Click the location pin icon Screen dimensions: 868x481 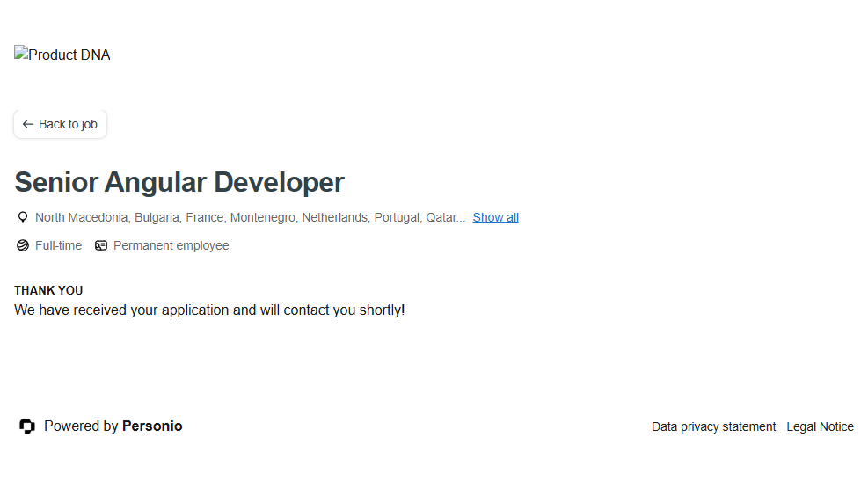tap(23, 217)
